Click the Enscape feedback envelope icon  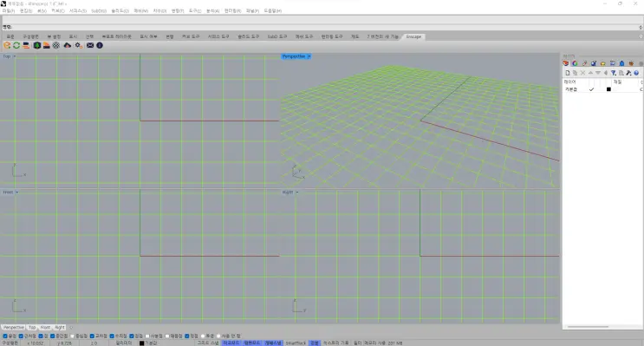point(90,46)
